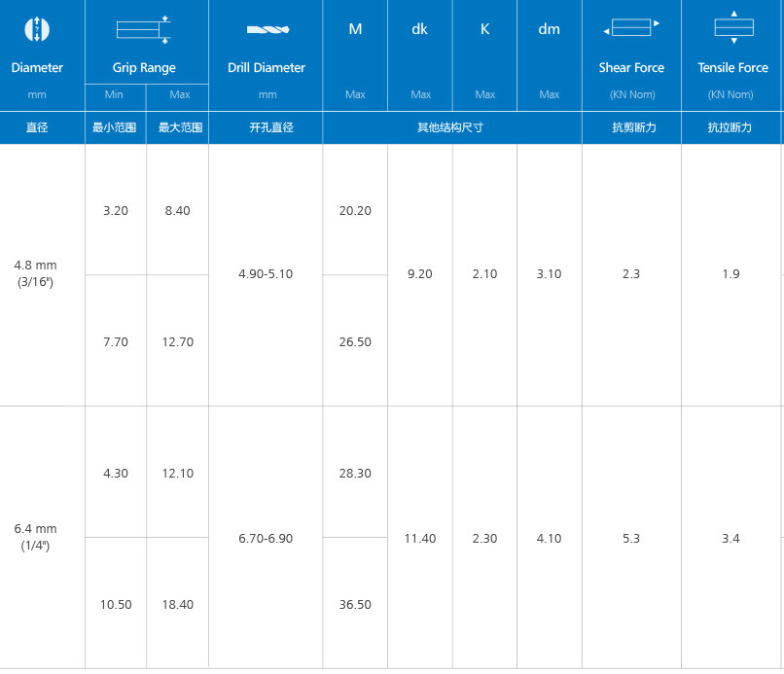Select the 5.3 shear force value

click(631, 538)
